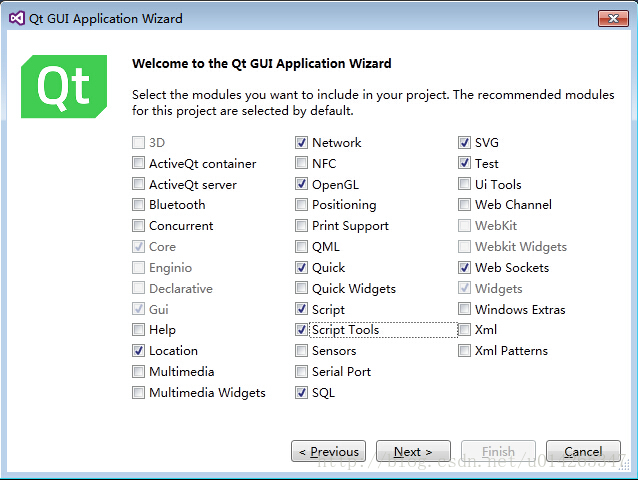Enable the Help module

click(138, 329)
